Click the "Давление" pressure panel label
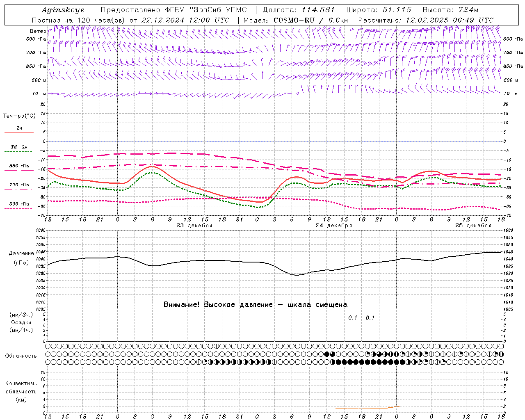 click(x=21, y=253)
